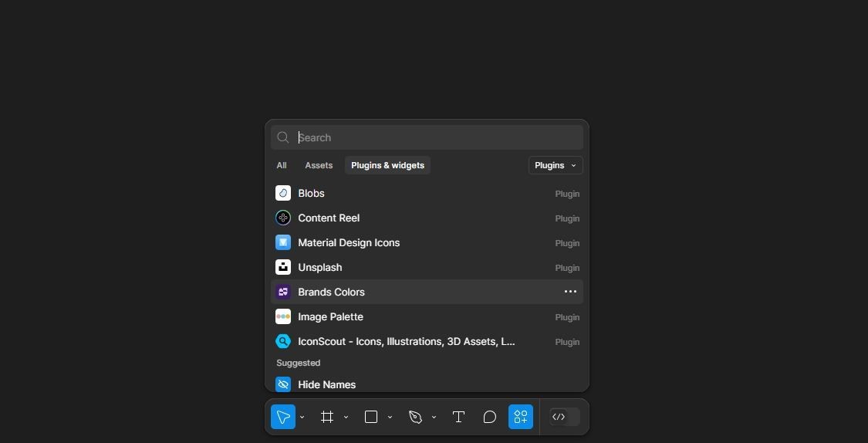Viewport: 868px width, 443px height.
Task: Open Brands Colors more options menu
Action: 570,292
